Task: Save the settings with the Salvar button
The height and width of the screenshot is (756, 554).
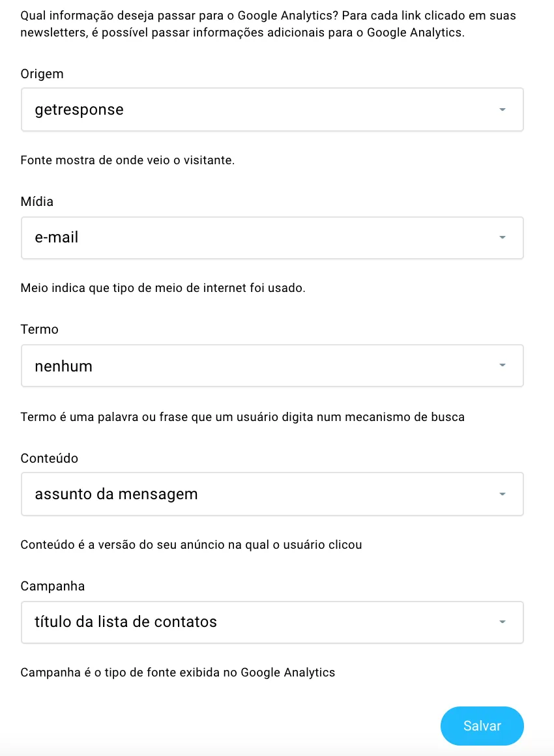Action: pos(482,725)
